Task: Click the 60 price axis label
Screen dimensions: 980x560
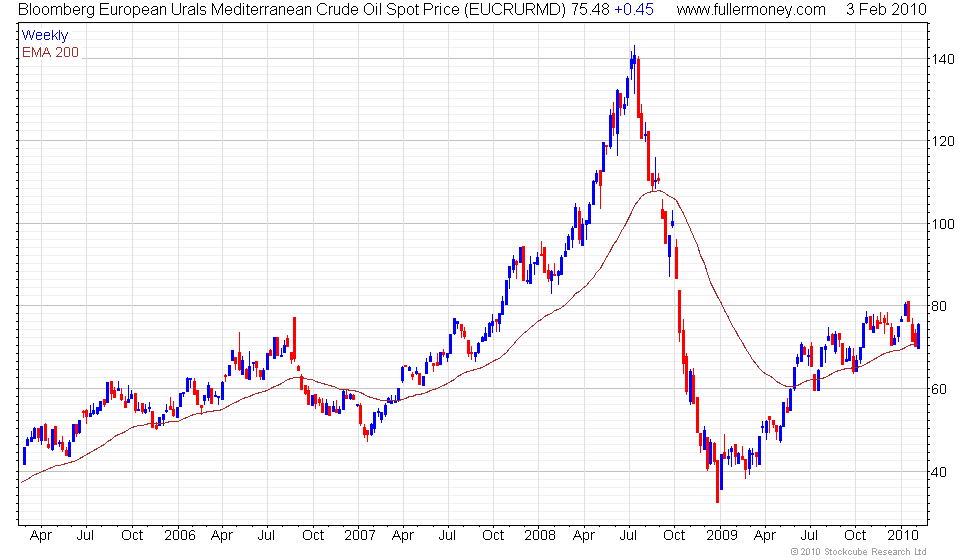Action: pyautogui.click(x=939, y=389)
